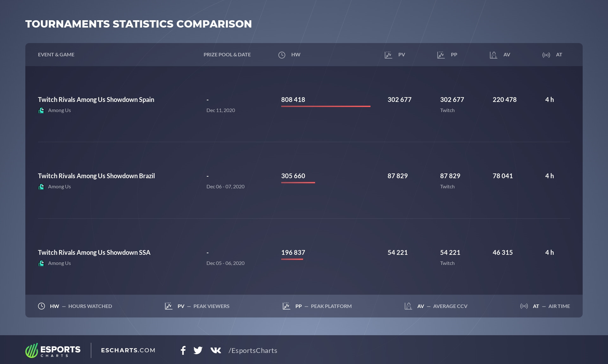Open Twitch Rivals Among Us Showdown Spain
Screen dimensions: 608x364
(x=96, y=100)
